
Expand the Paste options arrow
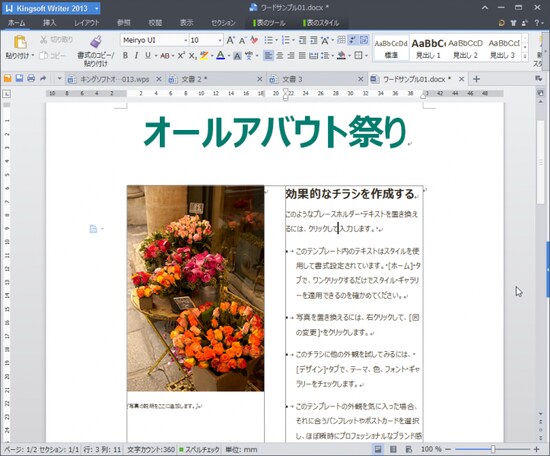(x=33, y=55)
